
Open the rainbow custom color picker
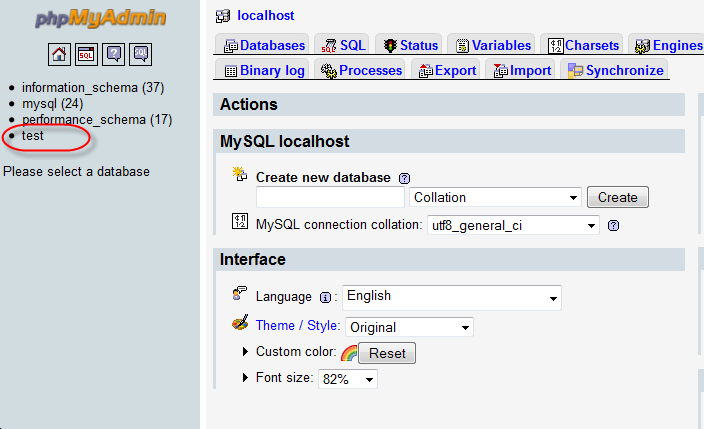349,353
